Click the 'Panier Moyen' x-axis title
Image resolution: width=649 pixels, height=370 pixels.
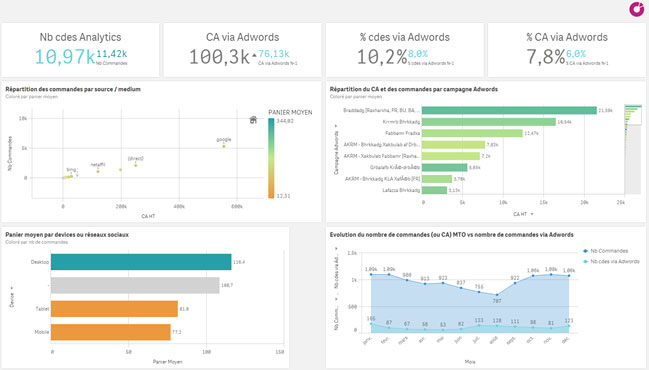167,362
